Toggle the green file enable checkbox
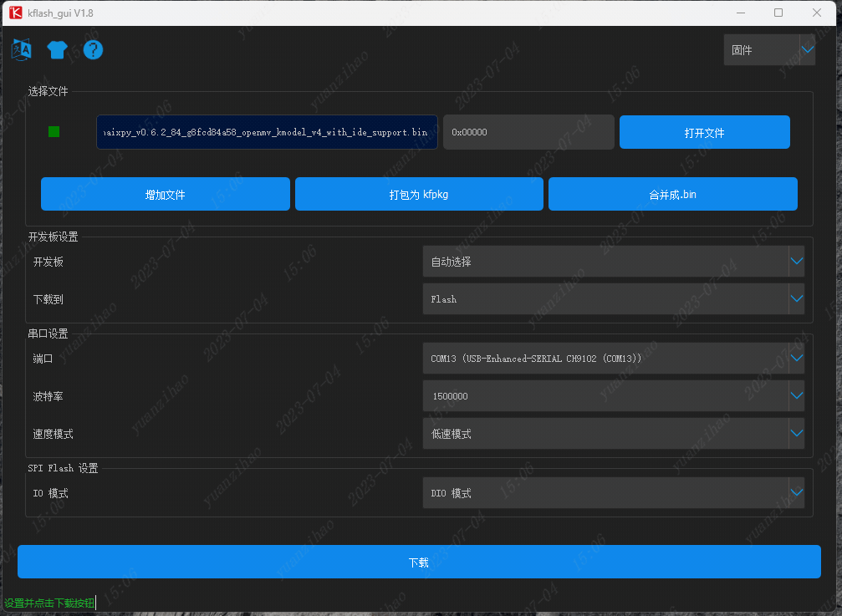Screen dimensions: 842x616 click(x=54, y=132)
